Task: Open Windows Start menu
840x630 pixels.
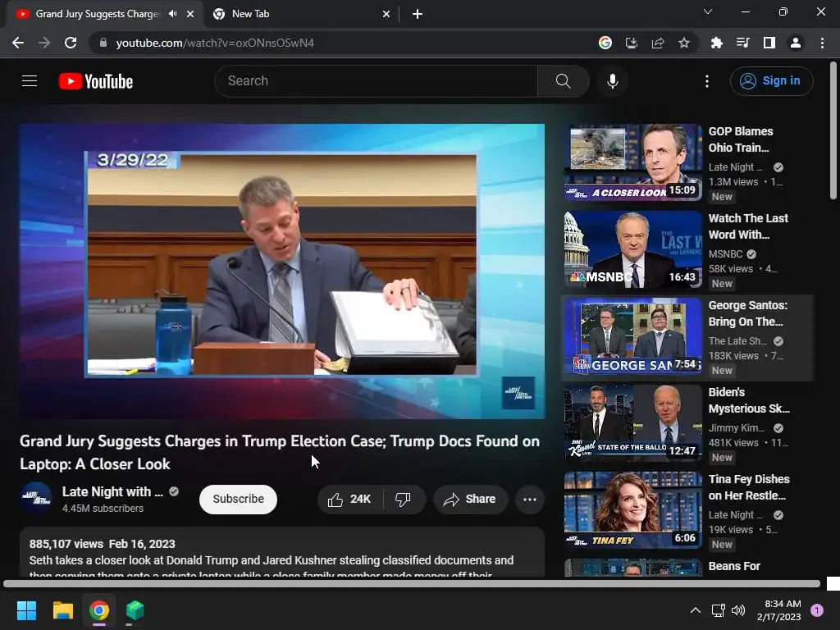Action: coord(26,610)
